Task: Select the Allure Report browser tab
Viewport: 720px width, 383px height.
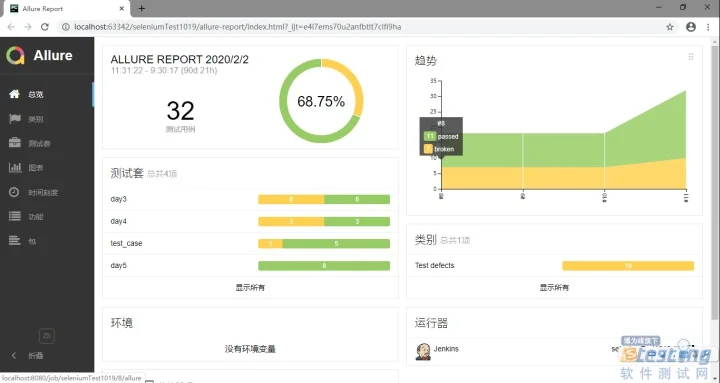Action: (68, 9)
